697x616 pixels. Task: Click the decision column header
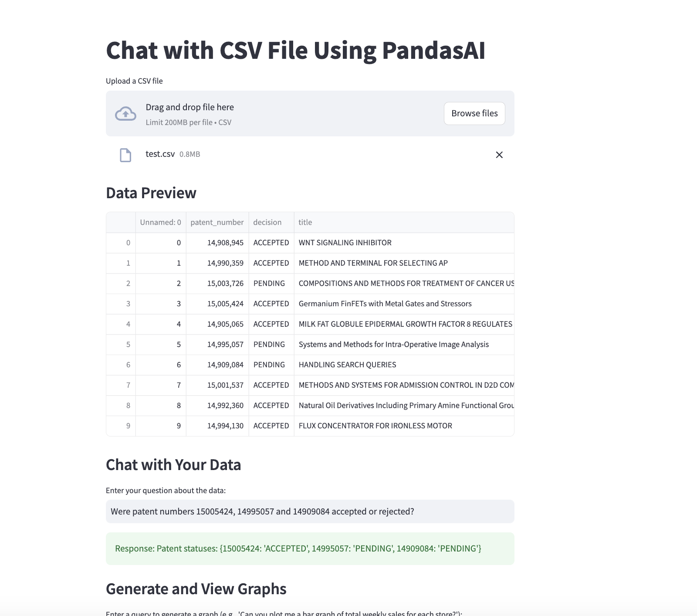[x=267, y=223]
